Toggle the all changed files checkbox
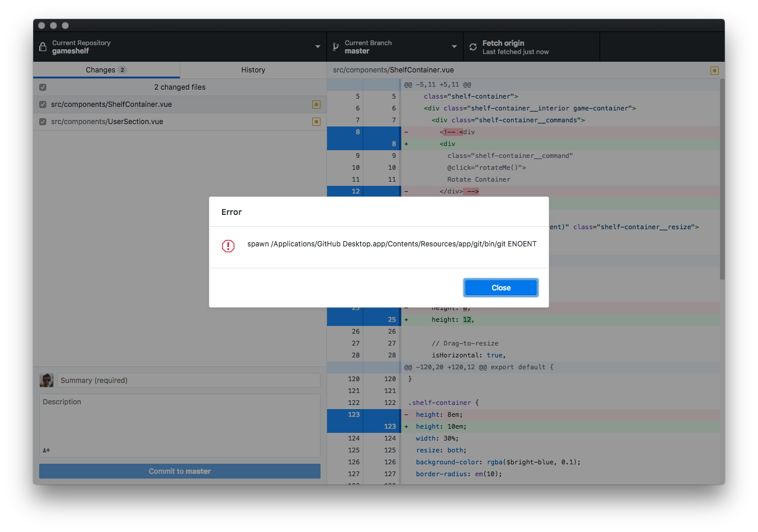Image resolution: width=758 pixels, height=532 pixels. point(43,87)
